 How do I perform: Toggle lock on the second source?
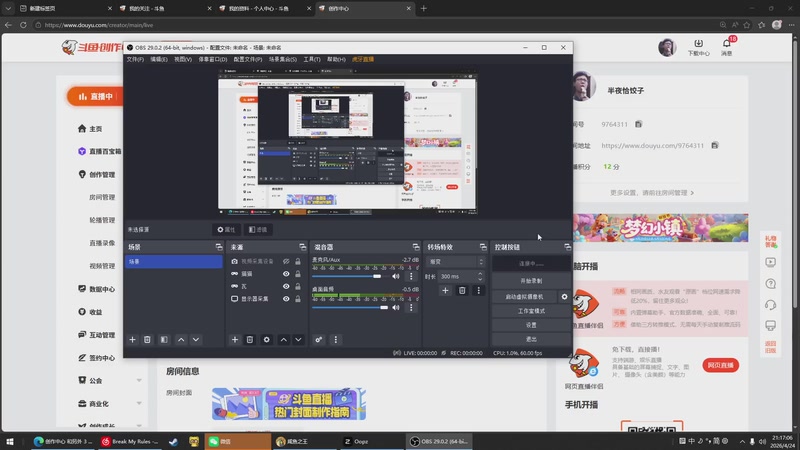click(298, 274)
